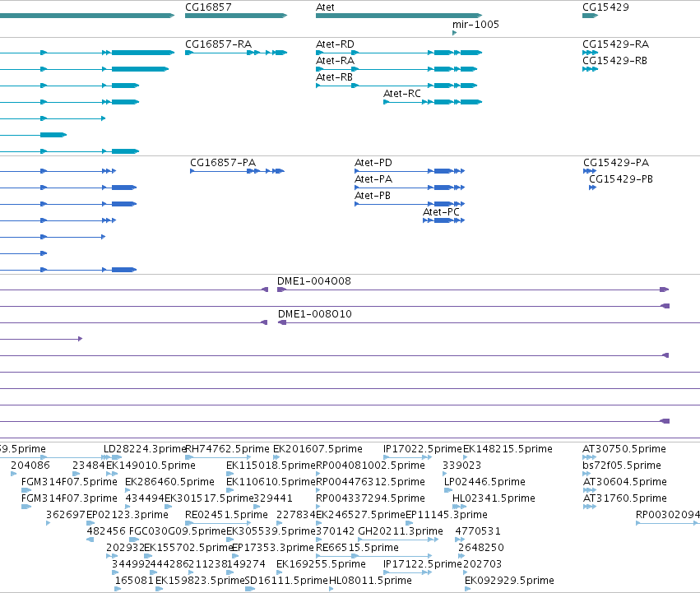Image resolution: width=700 pixels, height=593 pixels.
Task: Open EST EK110610.5prime
Action: click(x=271, y=482)
